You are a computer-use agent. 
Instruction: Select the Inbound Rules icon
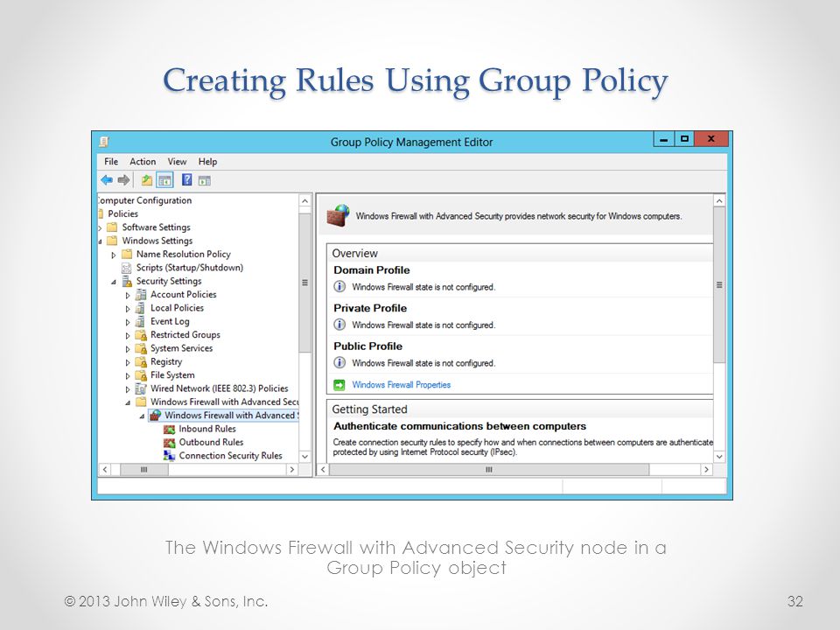(169, 429)
